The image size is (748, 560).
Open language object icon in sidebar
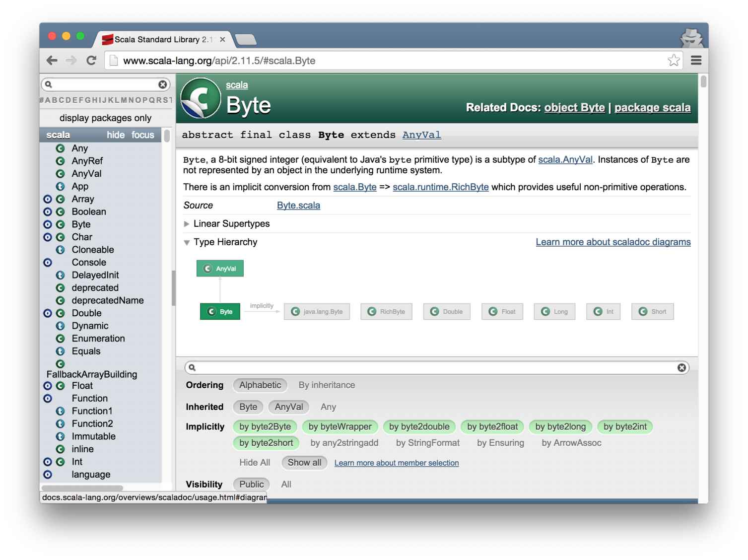pos(48,475)
